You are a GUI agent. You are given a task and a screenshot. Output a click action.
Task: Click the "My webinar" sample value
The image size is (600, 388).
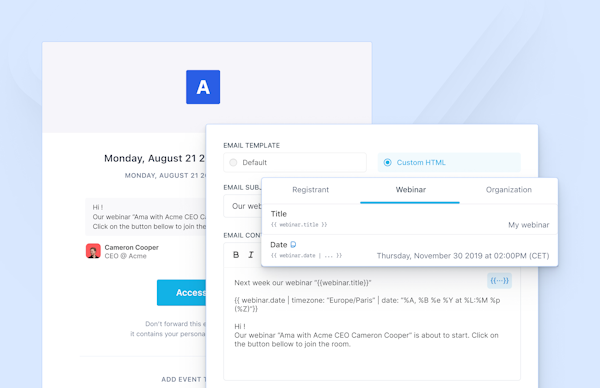tap(528, 225)
